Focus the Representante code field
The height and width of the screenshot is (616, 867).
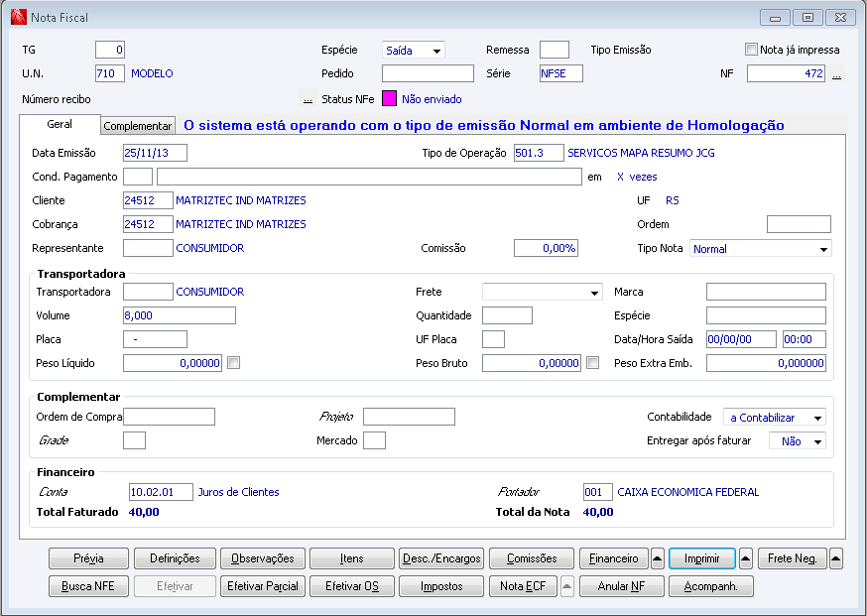coord(148,248)
